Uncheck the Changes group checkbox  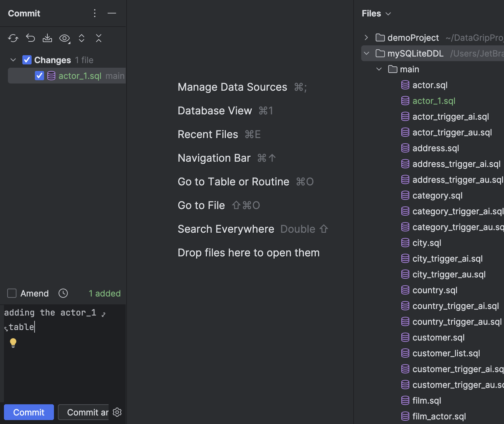point(27,60)
